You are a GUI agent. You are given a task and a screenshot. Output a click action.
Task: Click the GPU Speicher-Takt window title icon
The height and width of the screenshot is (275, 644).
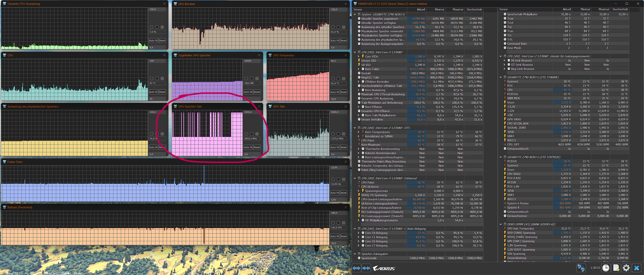coord(175,107)
